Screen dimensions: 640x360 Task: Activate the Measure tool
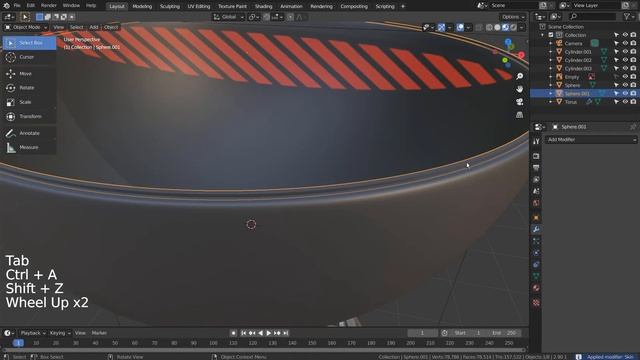[x=29, y=147]
